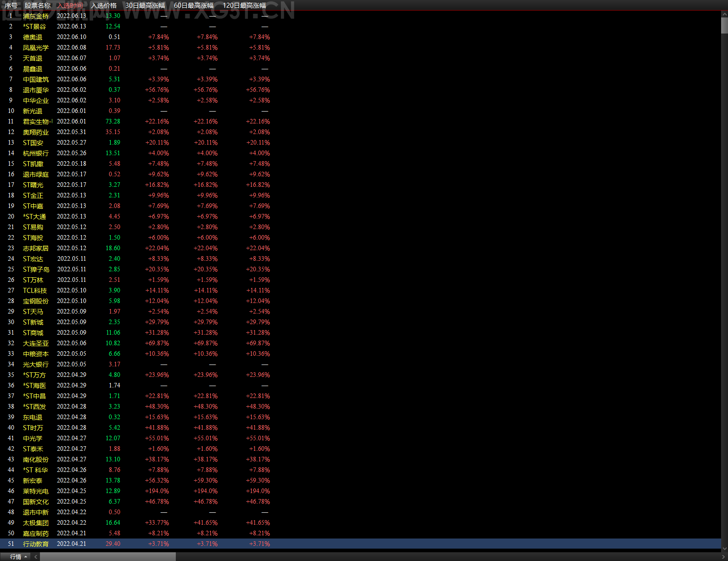Sort by 30日最高涨幅 column header

pos(145,6)
